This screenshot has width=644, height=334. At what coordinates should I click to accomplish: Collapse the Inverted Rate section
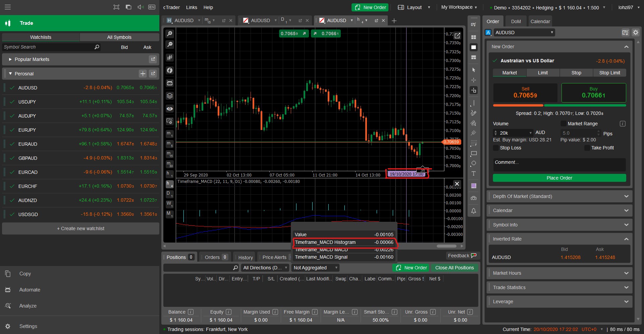click(x=559, y=239)
